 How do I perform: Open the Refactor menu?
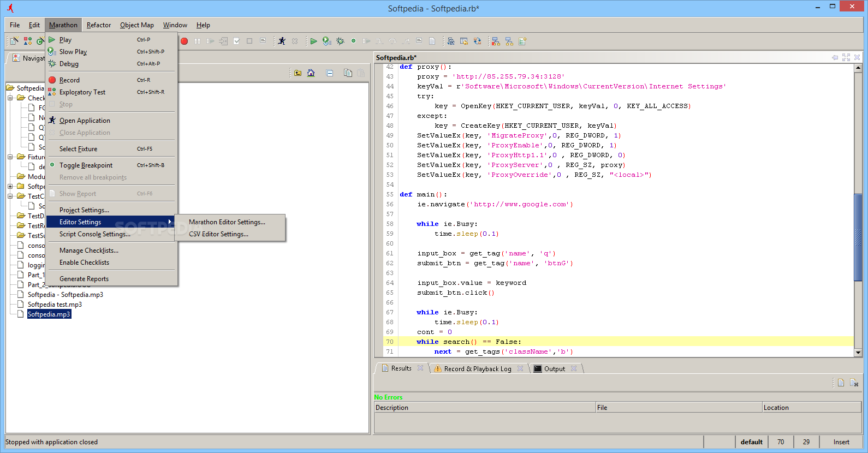click(x=99, y=25)
